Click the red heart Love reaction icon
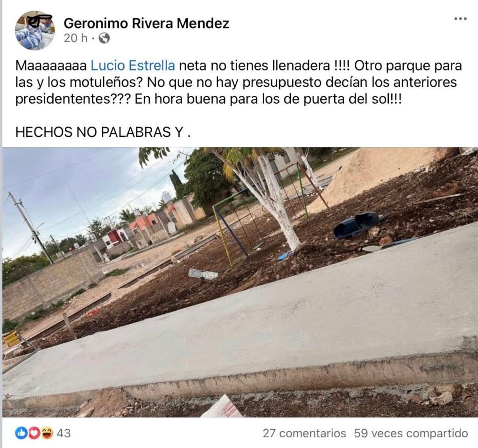 click(x=34, y=433)
